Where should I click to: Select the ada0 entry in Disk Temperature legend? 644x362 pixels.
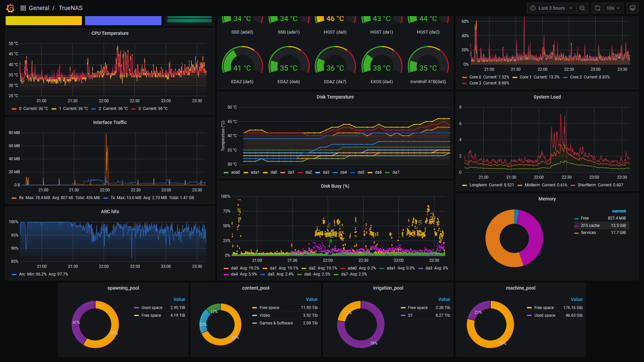pos(235,172)
